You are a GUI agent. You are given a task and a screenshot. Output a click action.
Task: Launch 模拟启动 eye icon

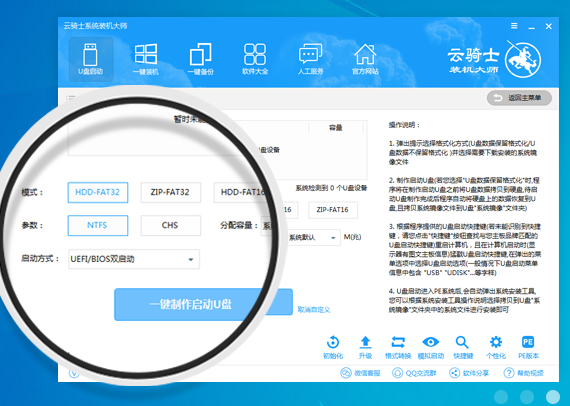click(x=431, y=347)
